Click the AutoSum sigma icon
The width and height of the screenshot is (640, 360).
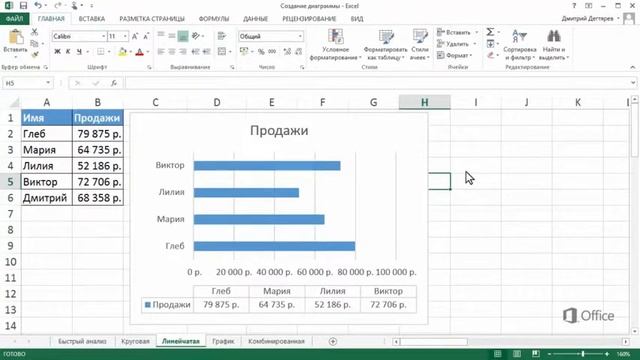tap(491, 32)
